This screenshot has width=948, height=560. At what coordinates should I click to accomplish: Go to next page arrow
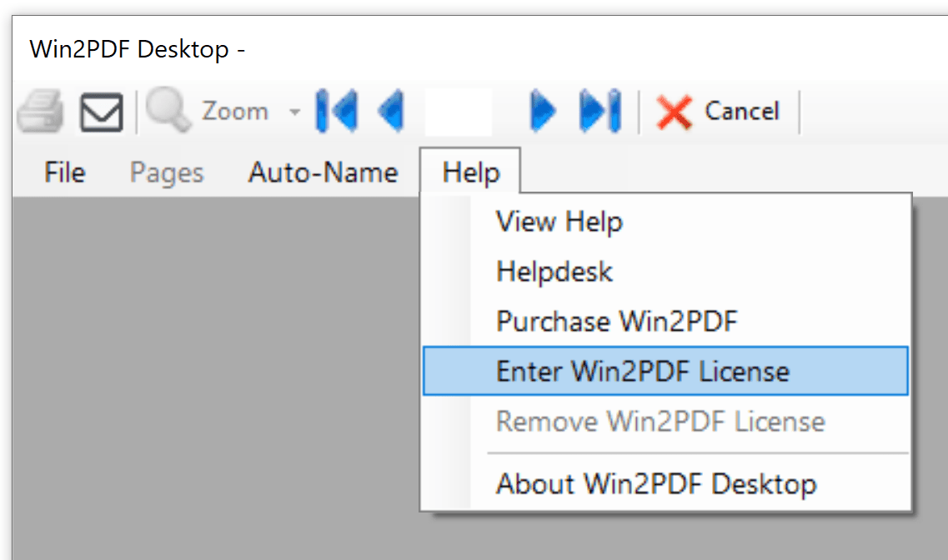click(542, 111)
